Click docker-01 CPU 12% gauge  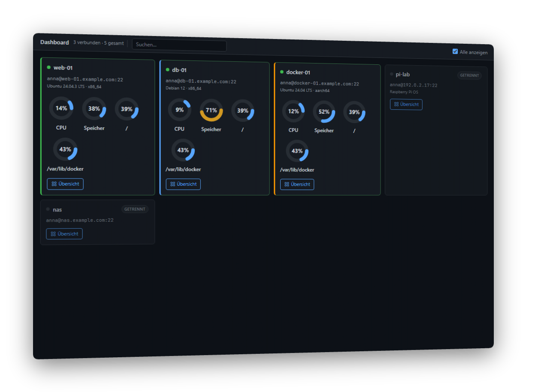click(x=293, y=112)
